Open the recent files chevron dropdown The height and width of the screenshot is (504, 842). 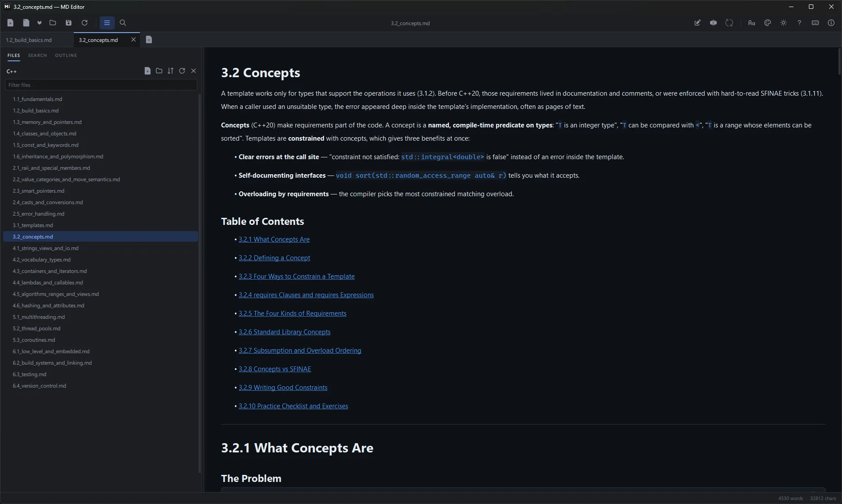[x=39, y=23]
